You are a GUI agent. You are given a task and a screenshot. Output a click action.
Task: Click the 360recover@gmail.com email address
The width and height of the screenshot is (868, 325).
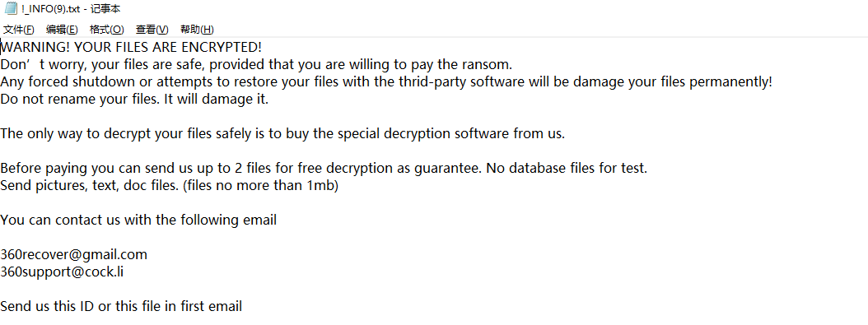pyautogui.click(x=73, y=255)
